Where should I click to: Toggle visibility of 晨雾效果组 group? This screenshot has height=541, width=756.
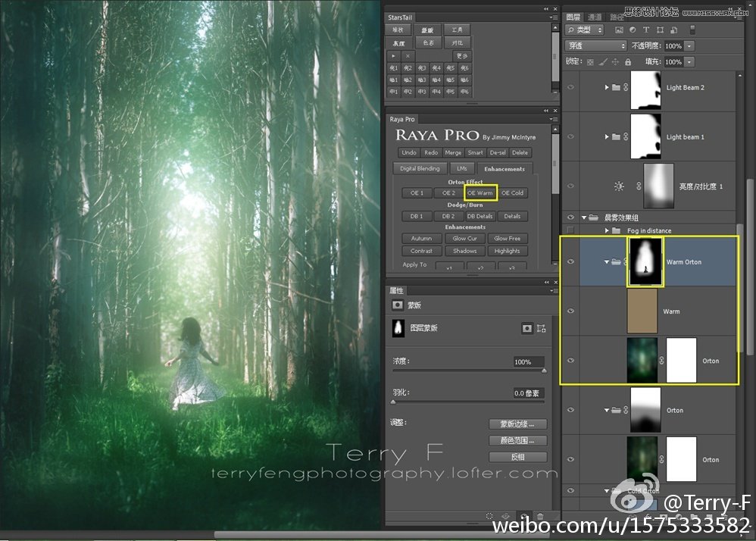tap(571, 217)
